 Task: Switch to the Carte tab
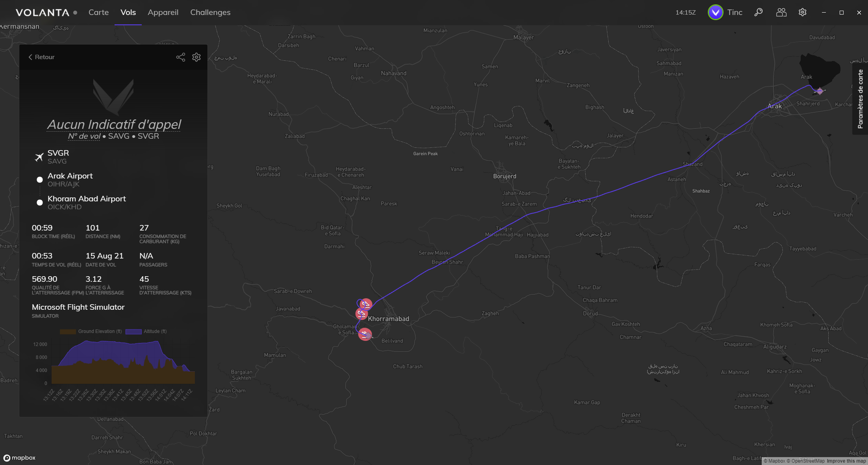pos(98,12)
